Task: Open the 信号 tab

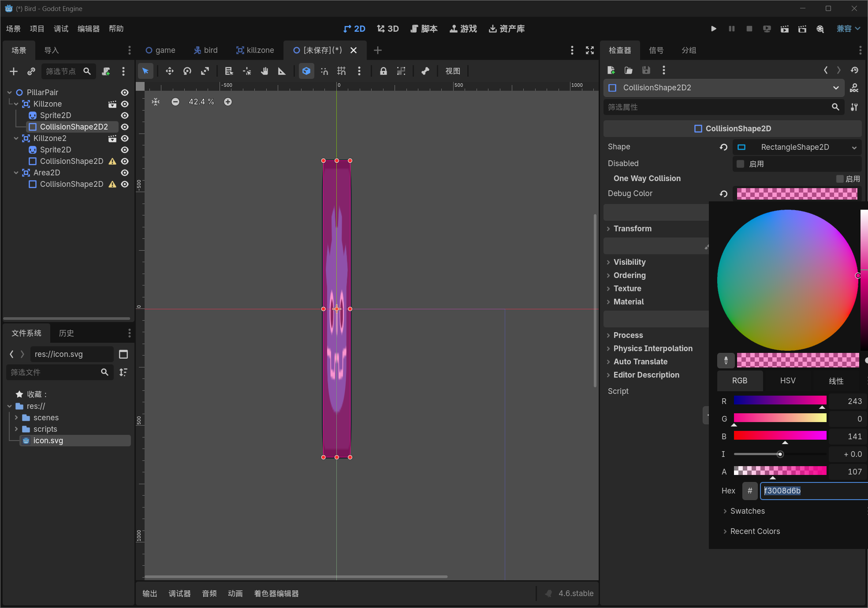Action: click(x=656, y=50)
